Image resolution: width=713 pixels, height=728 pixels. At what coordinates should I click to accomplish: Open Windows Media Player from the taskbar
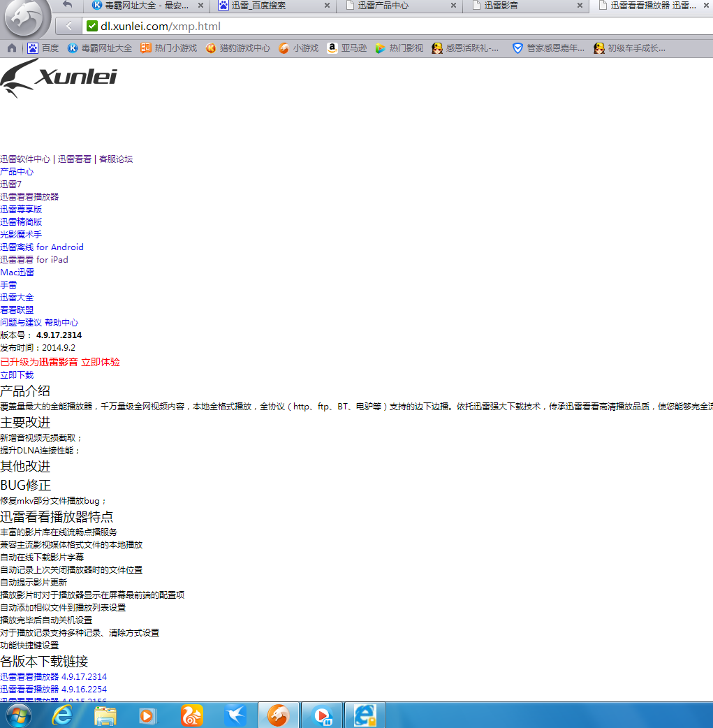coord(148,715)
